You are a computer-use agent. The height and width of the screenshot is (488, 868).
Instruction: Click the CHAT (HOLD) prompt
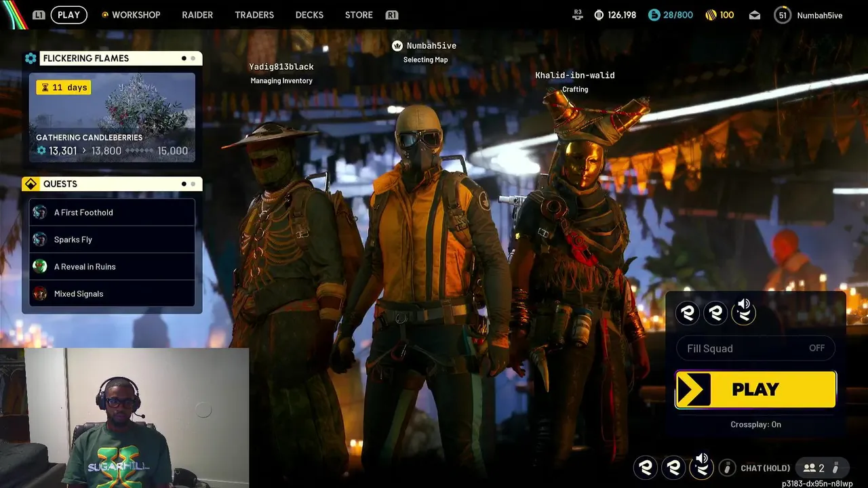coord(766,468)
